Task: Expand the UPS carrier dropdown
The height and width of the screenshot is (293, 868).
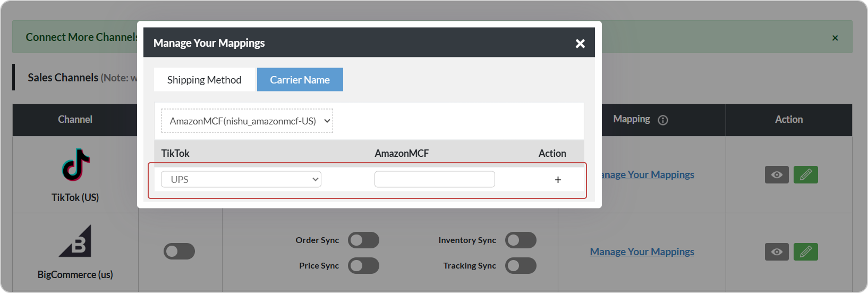Action: (x=241, y=180)
